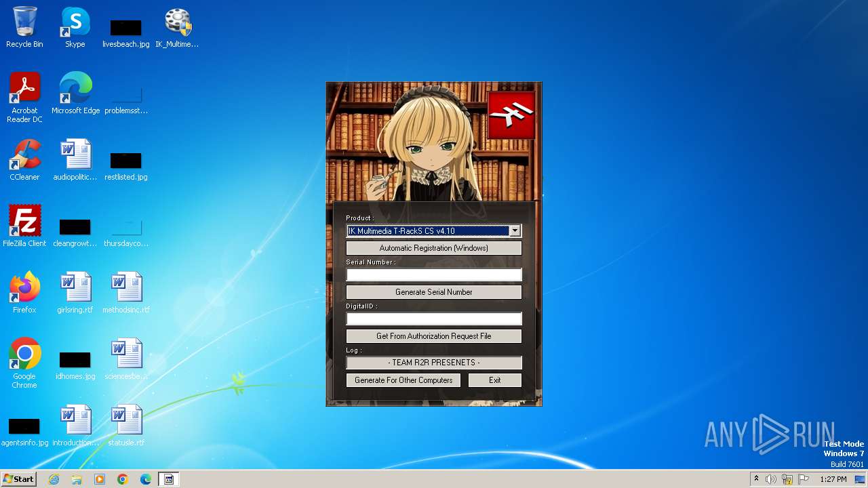This screenshot has width=868, height=488.
Task: Open the introduction... Word document
Action: [75, 426]
